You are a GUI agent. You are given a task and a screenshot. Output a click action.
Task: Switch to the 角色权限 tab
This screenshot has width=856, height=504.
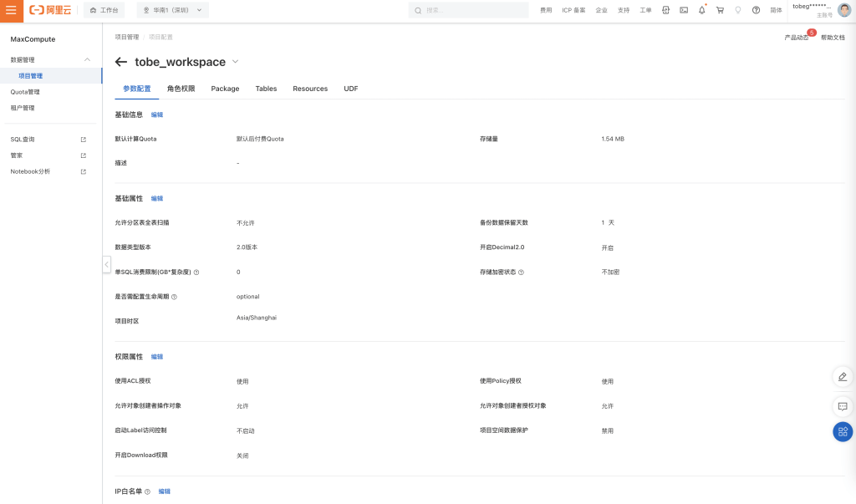coord(181,89)
